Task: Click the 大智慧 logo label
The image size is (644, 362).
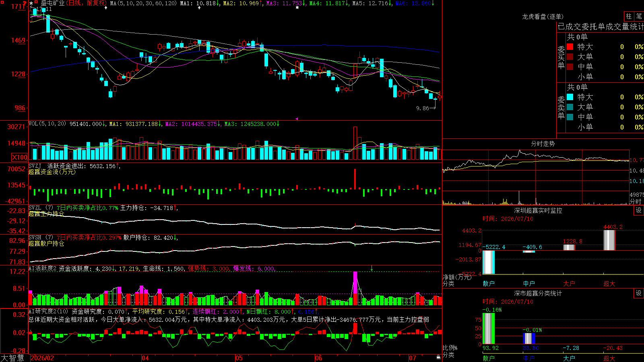Action: pyautogui.click(x=12, y=358)
